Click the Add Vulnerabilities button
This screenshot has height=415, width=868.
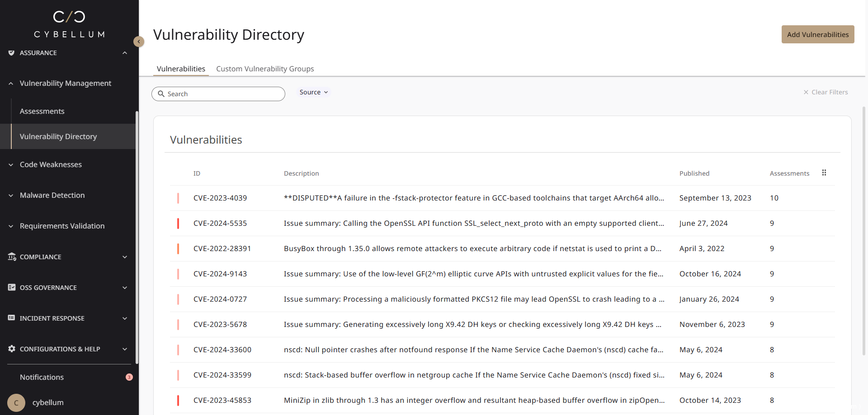coord(817,34)
